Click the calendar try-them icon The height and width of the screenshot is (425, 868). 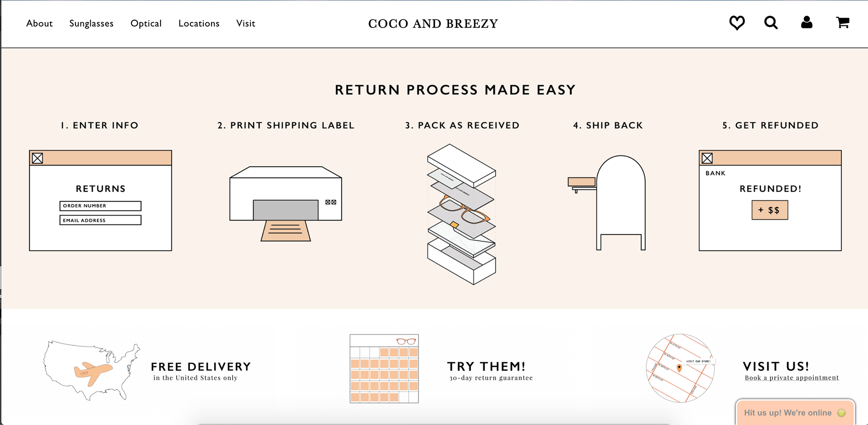pos(384,368)
